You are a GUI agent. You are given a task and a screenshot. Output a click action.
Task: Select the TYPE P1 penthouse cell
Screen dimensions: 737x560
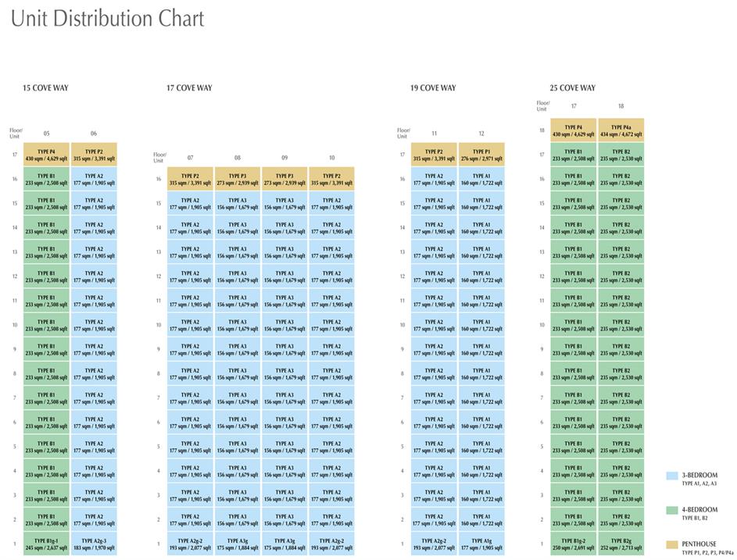481,155
